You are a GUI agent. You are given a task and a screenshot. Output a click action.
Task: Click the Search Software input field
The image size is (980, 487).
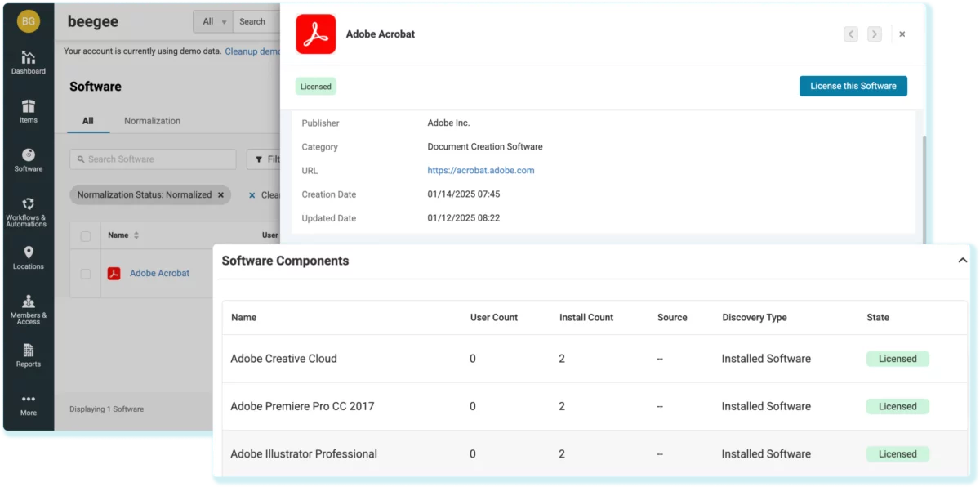pyautogui.click(x=153, y=159)
